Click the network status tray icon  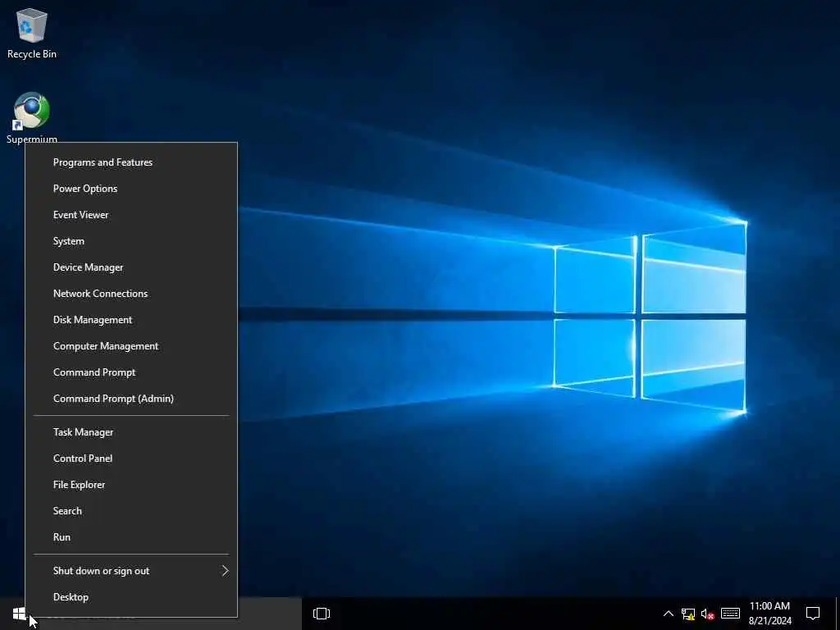(688, 614)
